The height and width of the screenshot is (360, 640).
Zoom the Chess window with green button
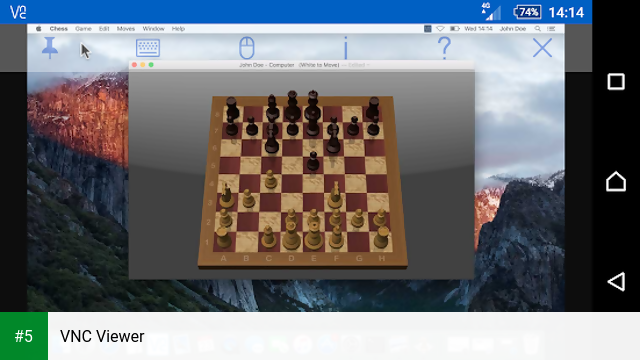point(151,65)
